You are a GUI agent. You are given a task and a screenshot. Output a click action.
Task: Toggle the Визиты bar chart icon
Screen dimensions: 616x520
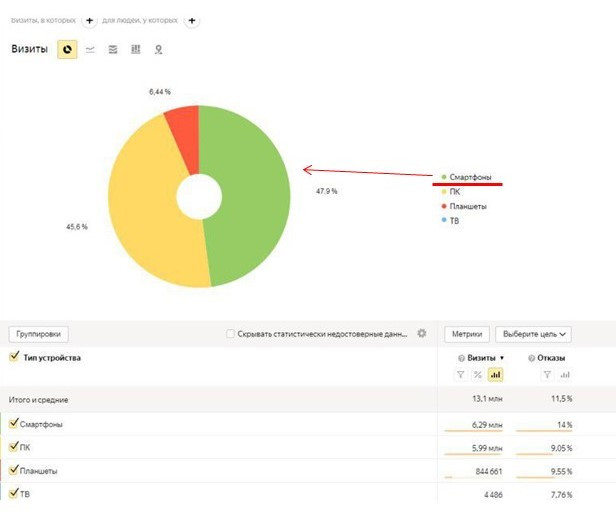coord(495,375)
